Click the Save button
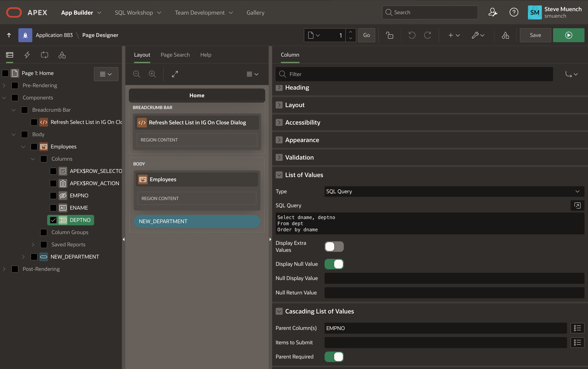The image size is (588, 369). coord(535,35)
